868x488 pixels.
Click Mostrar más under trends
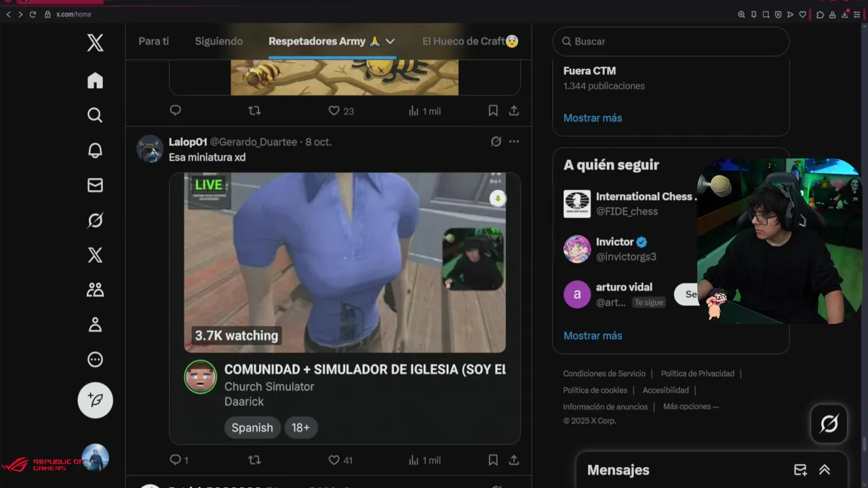593,118
